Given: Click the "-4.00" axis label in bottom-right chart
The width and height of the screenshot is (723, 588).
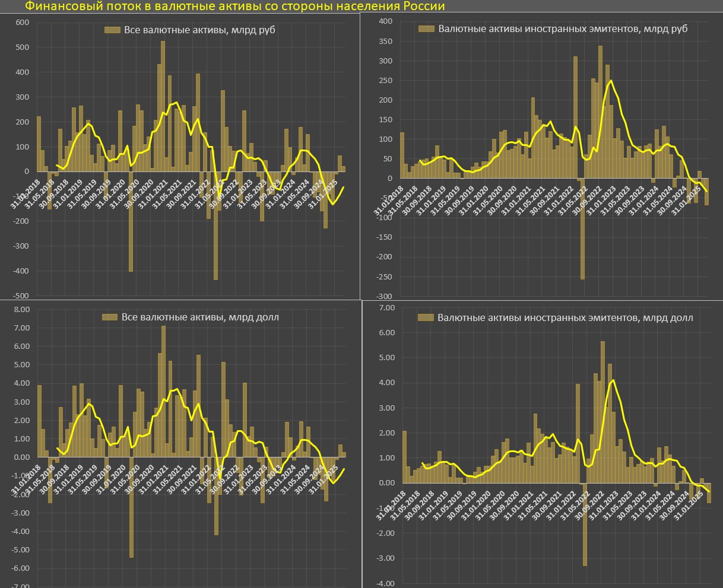Looking at the screenshot, I should pos(382,583).
